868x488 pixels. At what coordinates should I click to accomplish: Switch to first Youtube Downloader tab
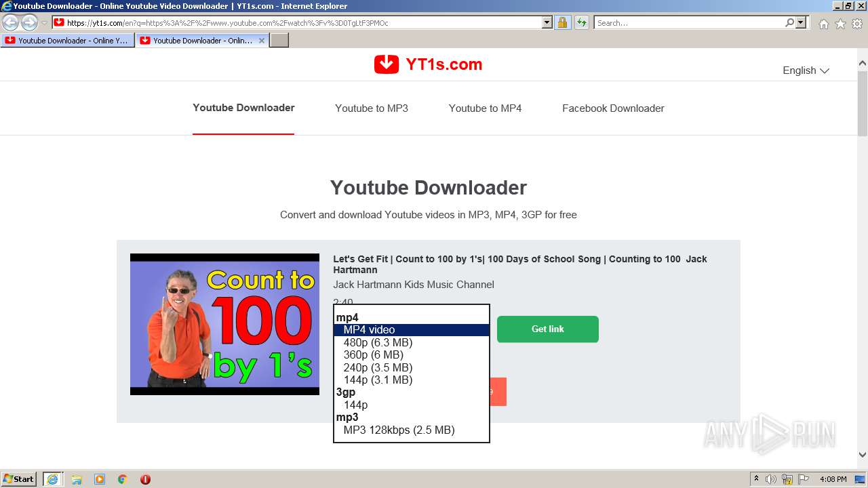coord(66,41)
